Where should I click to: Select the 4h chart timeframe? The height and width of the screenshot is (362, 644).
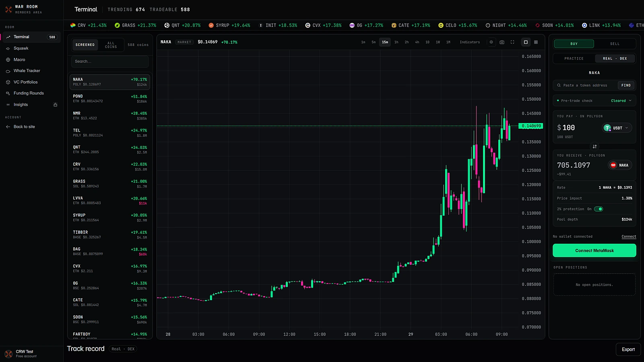coord(417,42)
